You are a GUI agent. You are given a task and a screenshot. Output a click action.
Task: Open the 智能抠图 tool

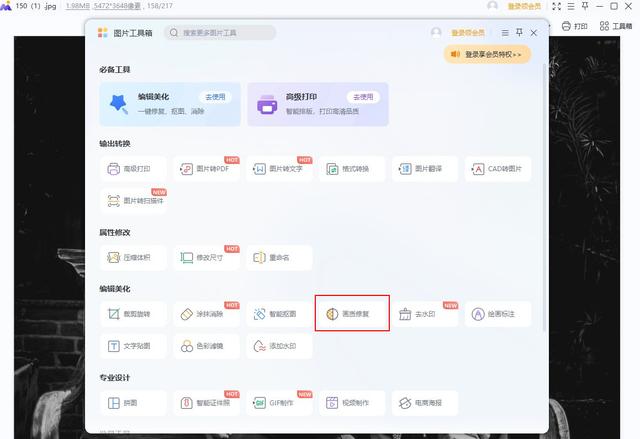click(x=279, y=314)
